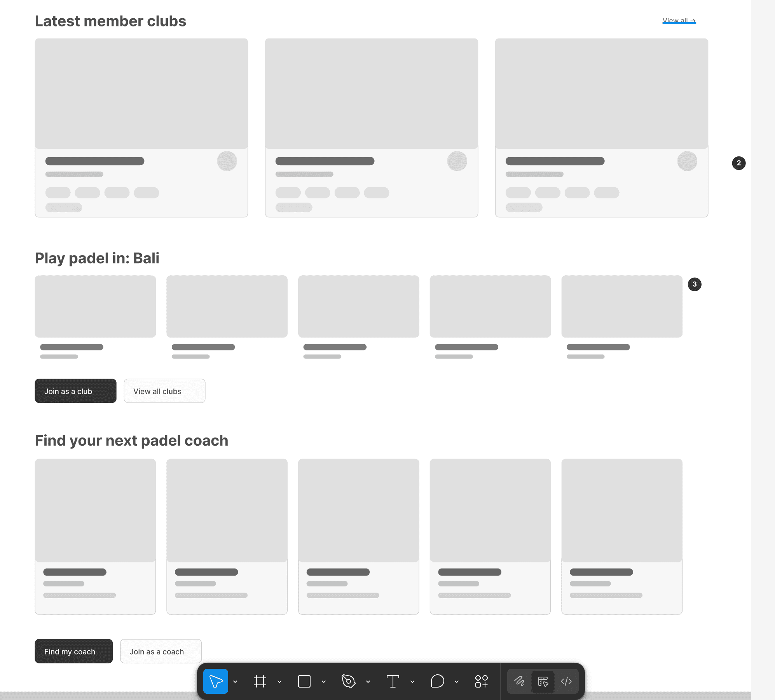The image size is (775, 700).
Task: Click the View all clubs button
Action: point(164,391)
